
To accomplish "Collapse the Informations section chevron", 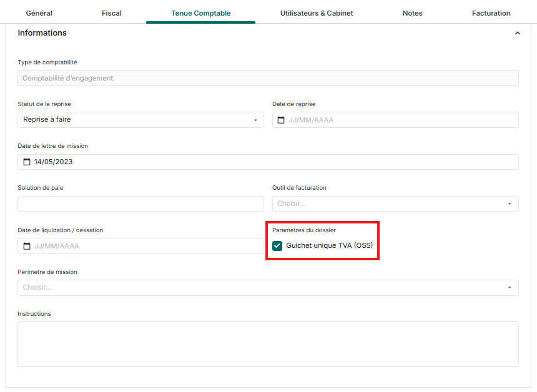I will 517,33.
